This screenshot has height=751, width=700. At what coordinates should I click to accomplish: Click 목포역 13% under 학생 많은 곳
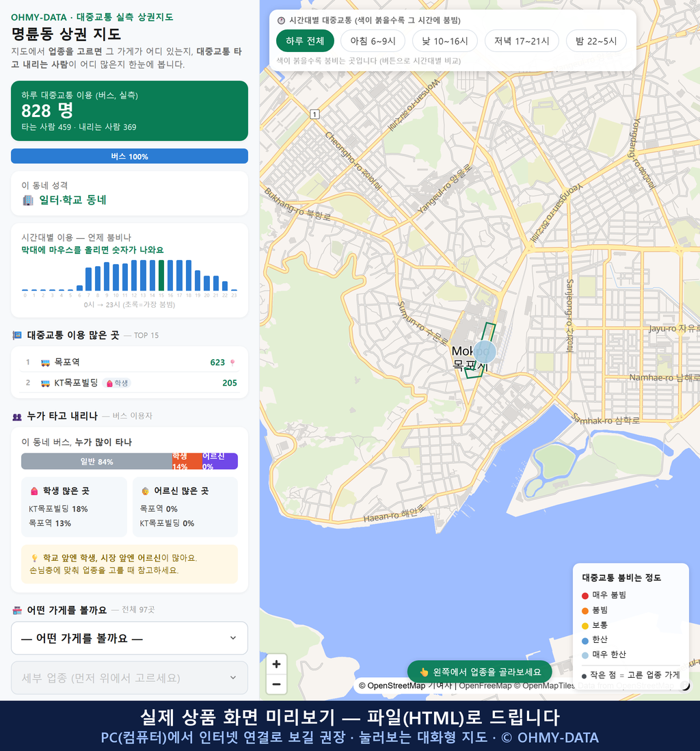[x=50, y=523]
